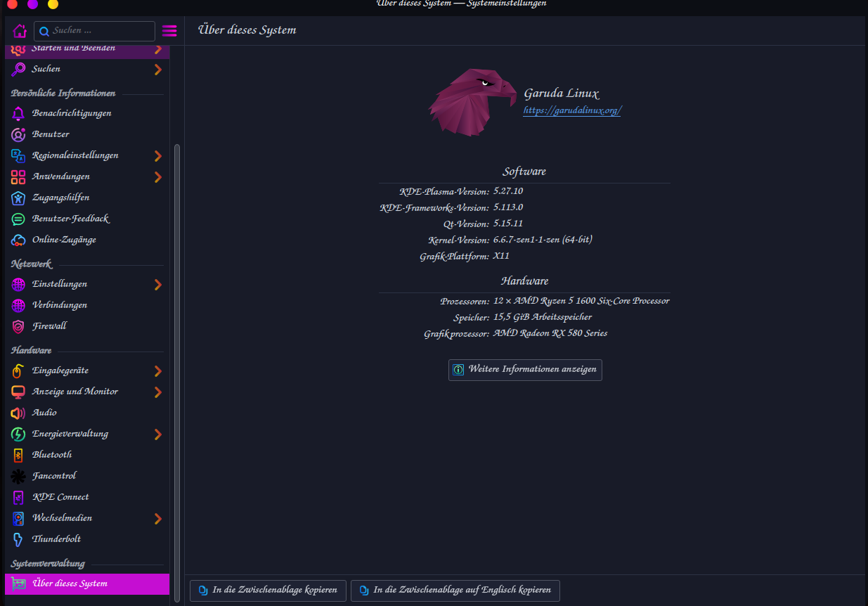Open the Benutzer user icon
This screenshot has height=606, width=868.
[18, 134]
